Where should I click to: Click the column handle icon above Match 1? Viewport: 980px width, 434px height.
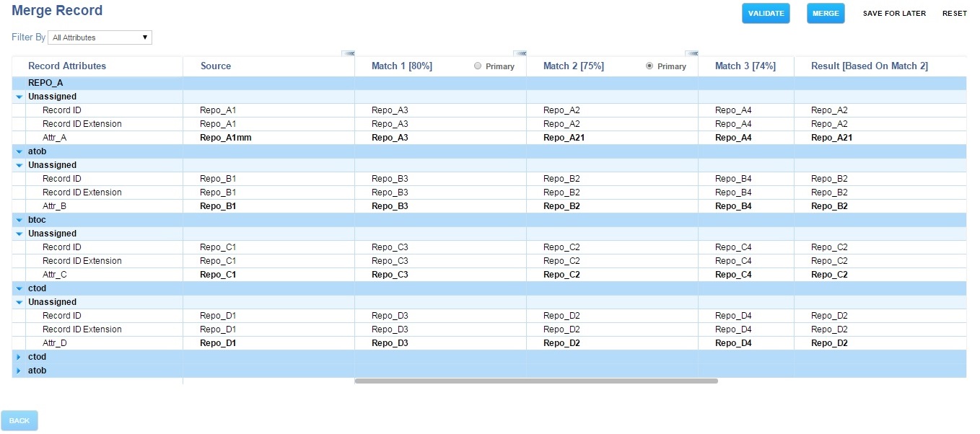(x=520, y=53)
